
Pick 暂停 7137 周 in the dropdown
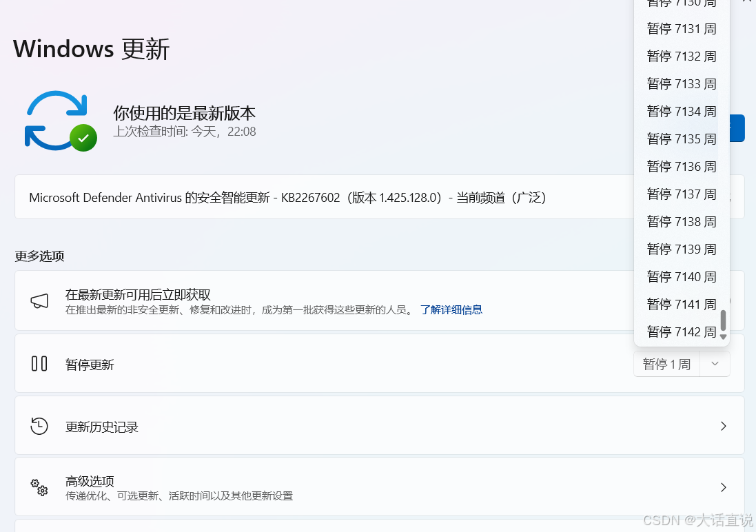tap(682, 194)
